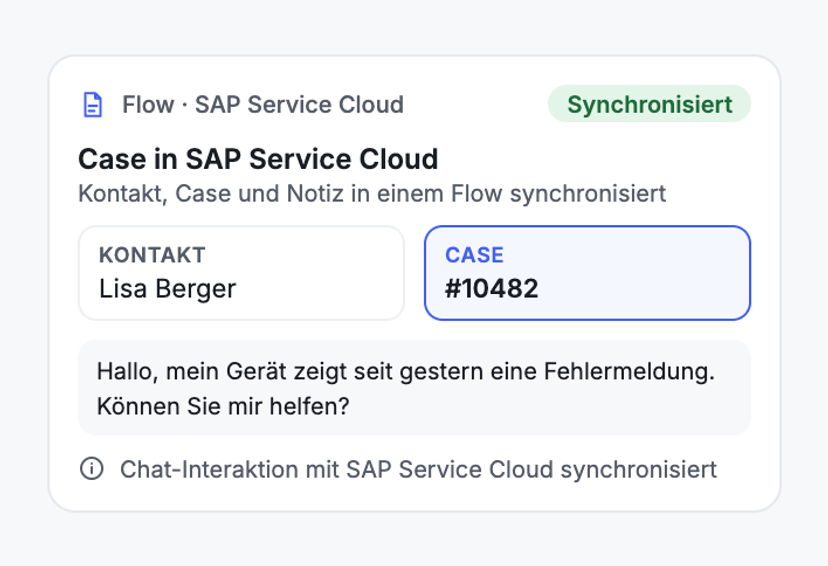Click the Synchronisiert status badge

649,104
